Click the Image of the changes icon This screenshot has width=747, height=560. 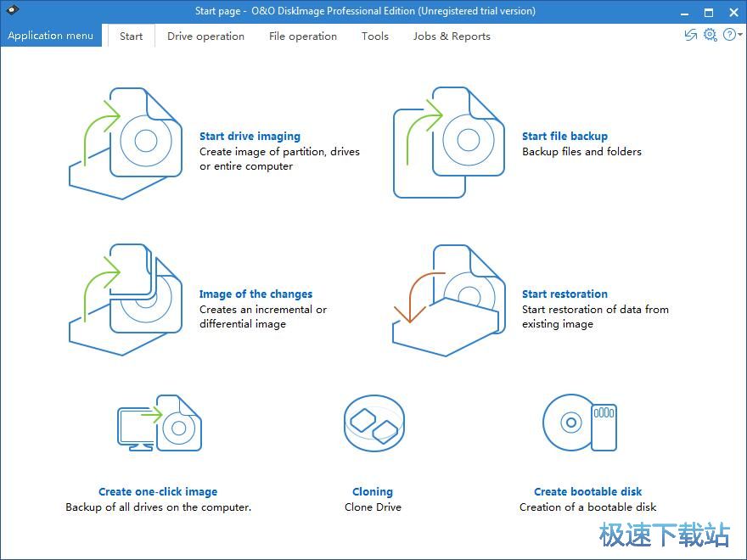pos(126,300)
